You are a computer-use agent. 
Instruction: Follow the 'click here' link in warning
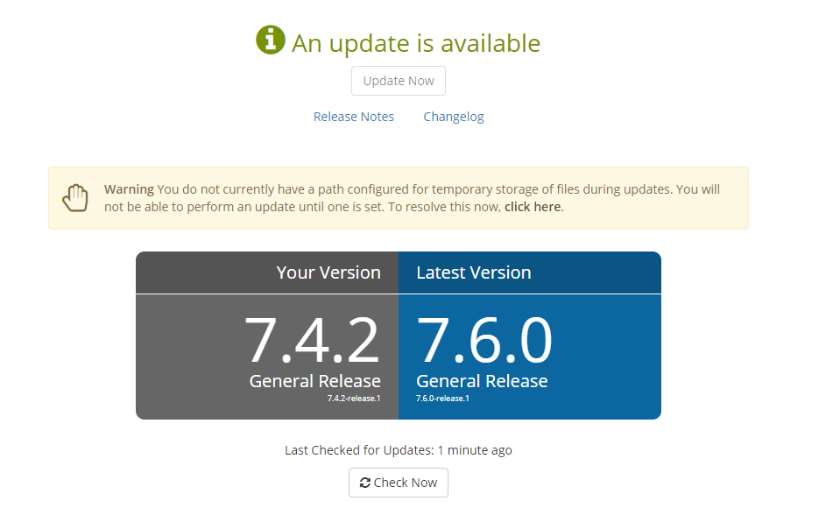[x=532, y=207]
